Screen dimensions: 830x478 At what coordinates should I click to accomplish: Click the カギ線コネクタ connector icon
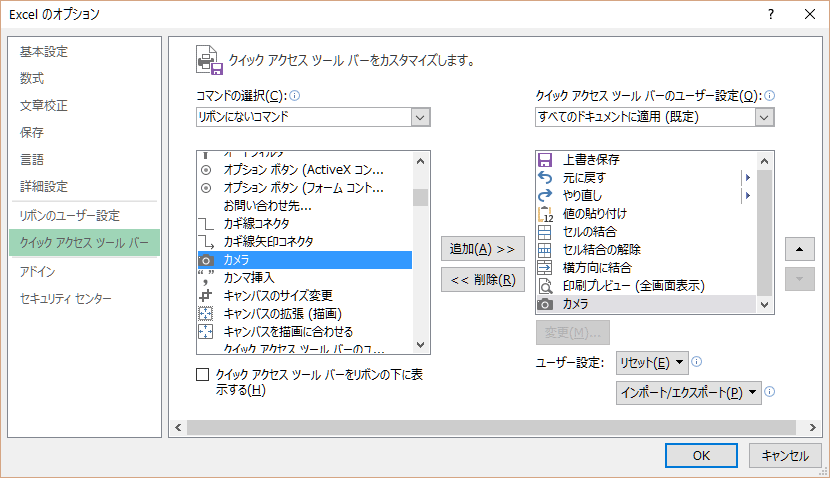click(206, 223)
